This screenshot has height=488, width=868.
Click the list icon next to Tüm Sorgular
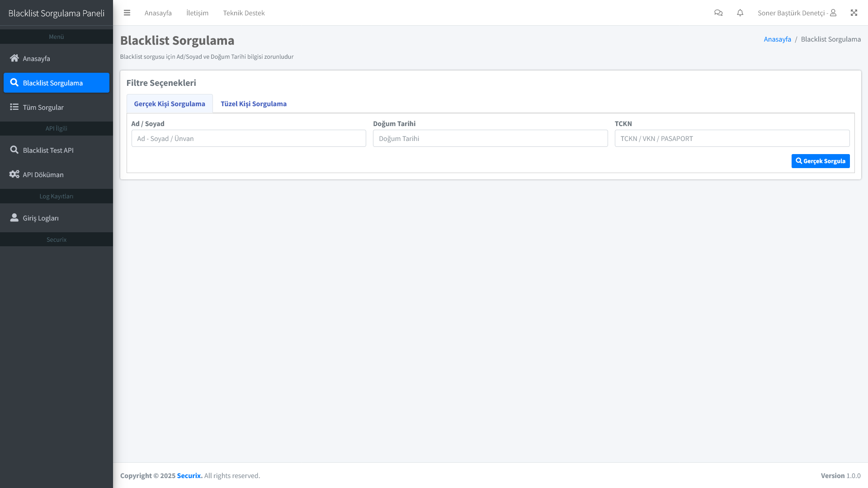click(14, 107)
